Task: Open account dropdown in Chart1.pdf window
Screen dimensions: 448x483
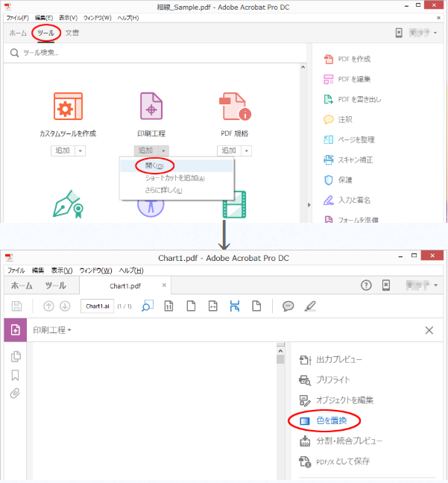Action: click(x=435, y=285)
